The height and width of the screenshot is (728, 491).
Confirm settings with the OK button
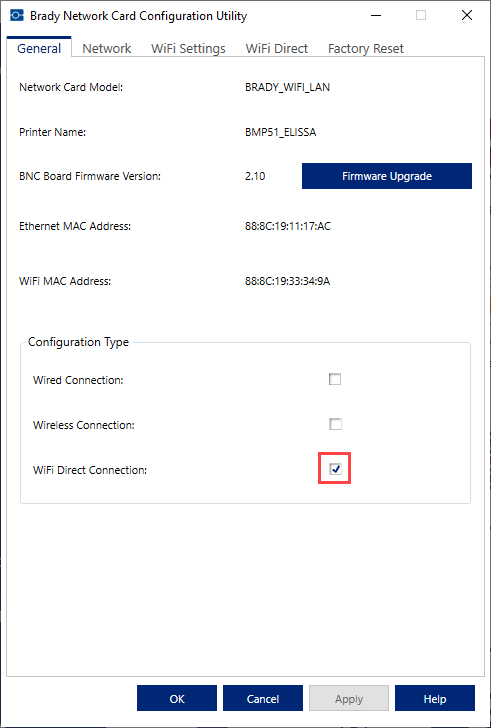click(177, 698)
